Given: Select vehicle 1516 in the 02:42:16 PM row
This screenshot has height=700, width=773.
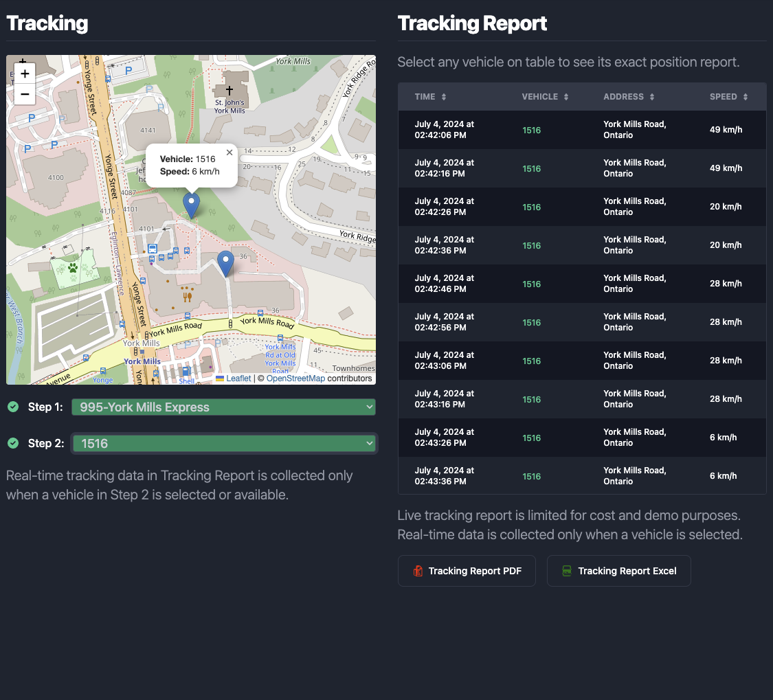Looking at the screenshot, I should pos(531,168).
